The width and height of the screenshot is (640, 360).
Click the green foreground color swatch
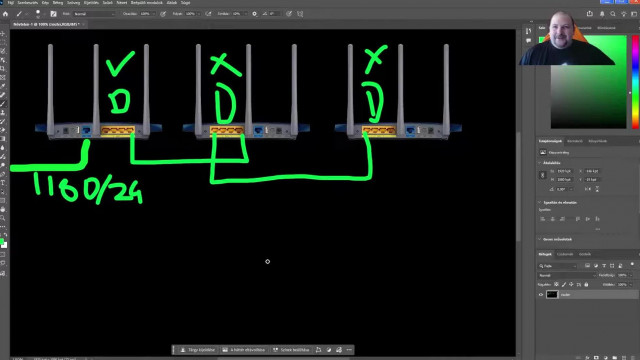[2, 241]
